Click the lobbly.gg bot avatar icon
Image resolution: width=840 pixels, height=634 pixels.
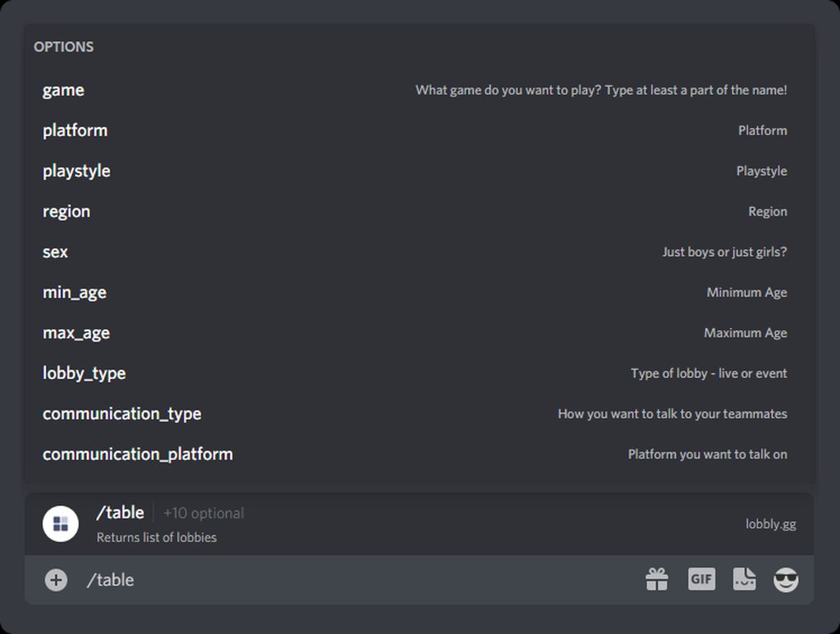point(61,524)
